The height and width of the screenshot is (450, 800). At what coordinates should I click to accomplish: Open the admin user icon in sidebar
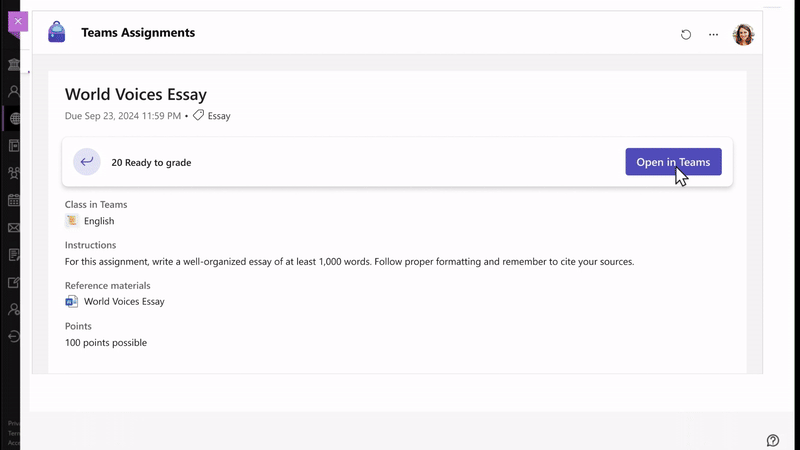(14, 309)
